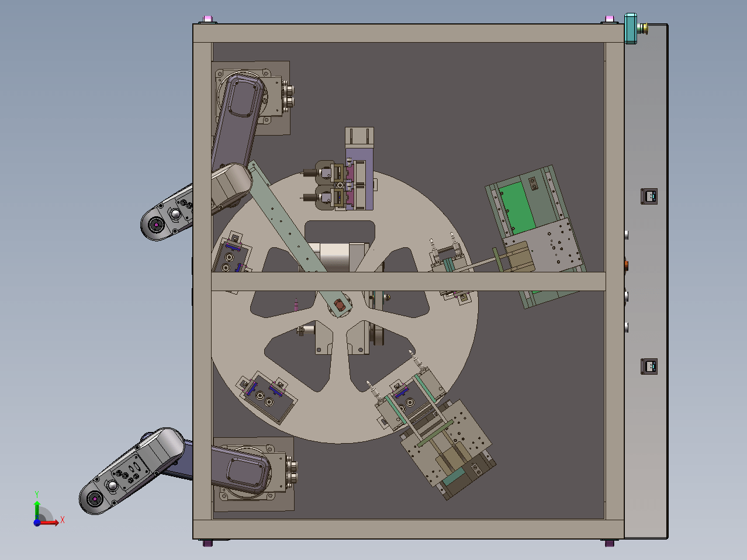Select the central hub of rotary table
This screenshot has height=560, width=747.
pyautogui.click(x=341, y=306)
